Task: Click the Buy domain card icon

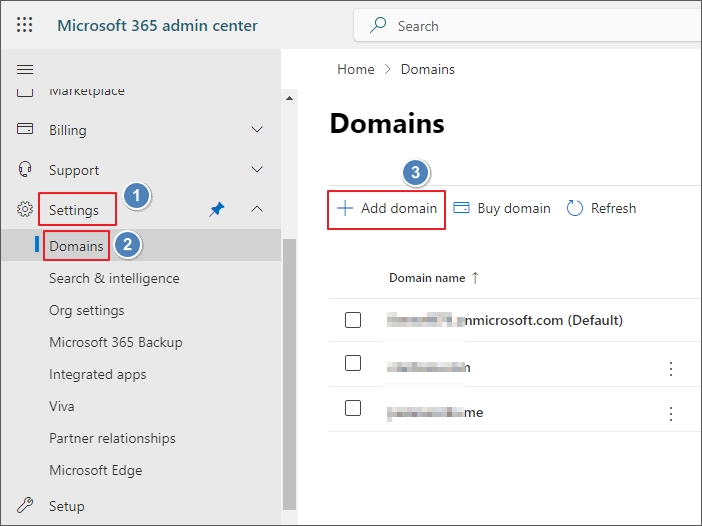Action: coord(461,208)
